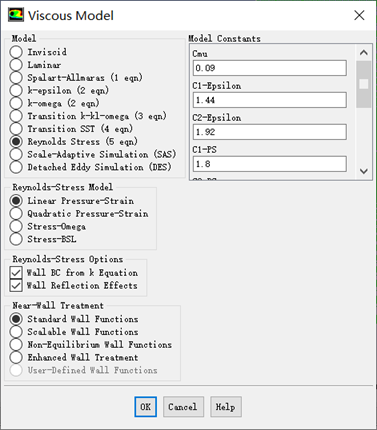Click the Cmu value input field

pos(270,68)
